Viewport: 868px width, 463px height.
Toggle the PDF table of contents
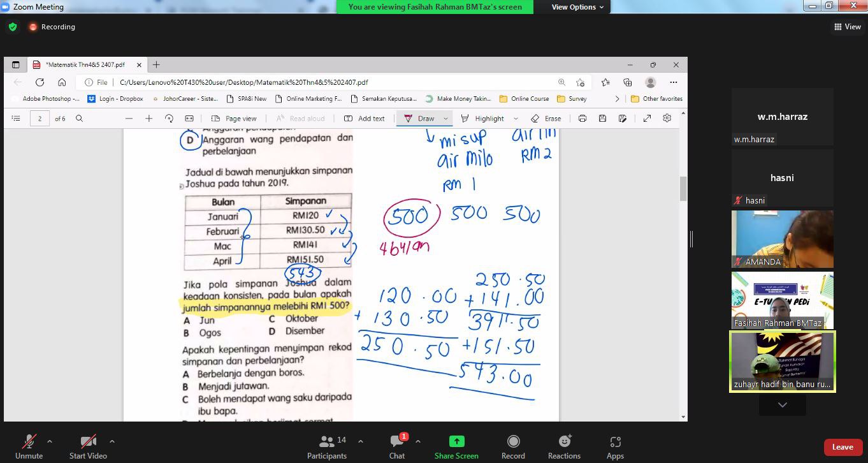16,118
